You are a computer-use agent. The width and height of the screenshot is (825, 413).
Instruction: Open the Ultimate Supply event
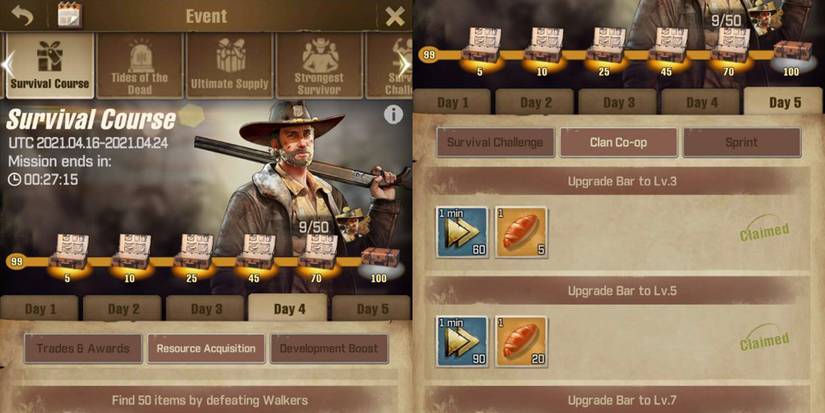click(x=230, y=66)
